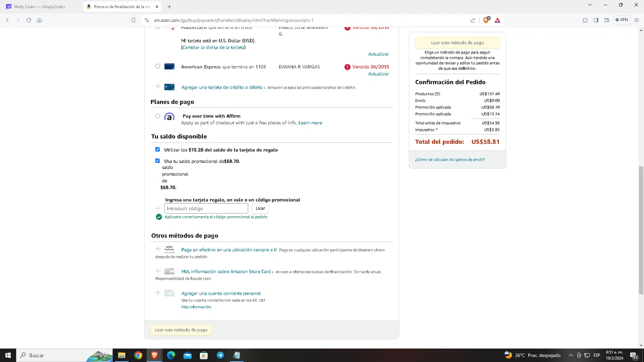The image size is (644, 362).
Task: Expand plus icon for checking account
Action: click(x=158, y=293)
